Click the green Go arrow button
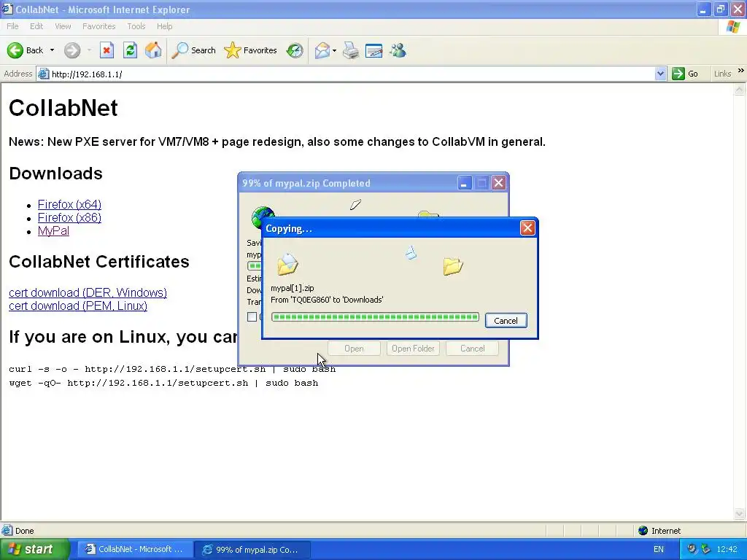The image size is (747, 560). pyautogui.click(x=678, y=74)
